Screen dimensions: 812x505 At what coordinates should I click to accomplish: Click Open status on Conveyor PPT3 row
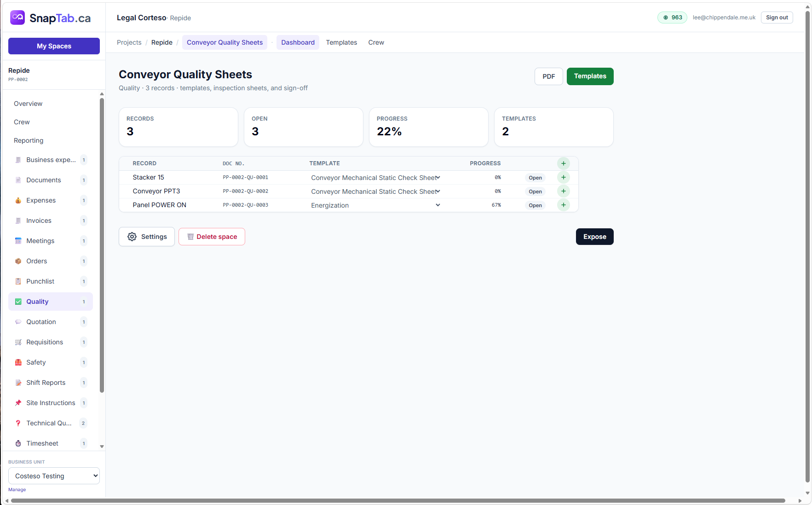535,192
